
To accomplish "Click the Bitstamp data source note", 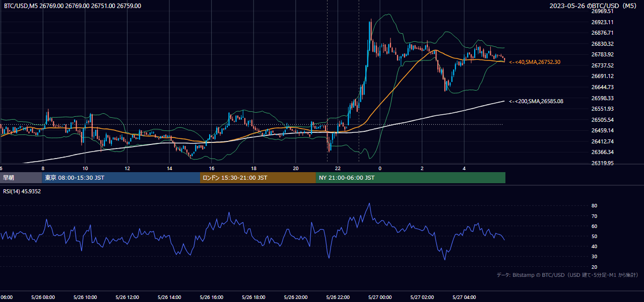I will pyautogui.click(x=567, y=275).
